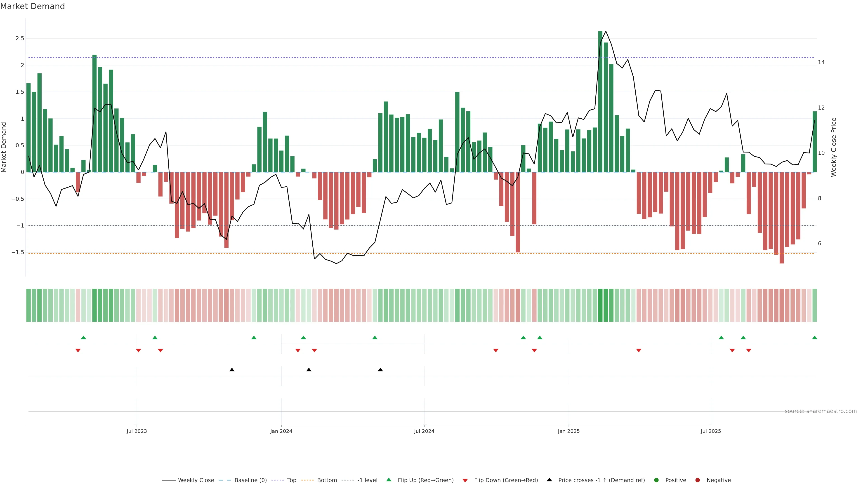Click Negative red circle legend icon
The width and height of the screenshot is (868, 488).
[x=698, y=480]
